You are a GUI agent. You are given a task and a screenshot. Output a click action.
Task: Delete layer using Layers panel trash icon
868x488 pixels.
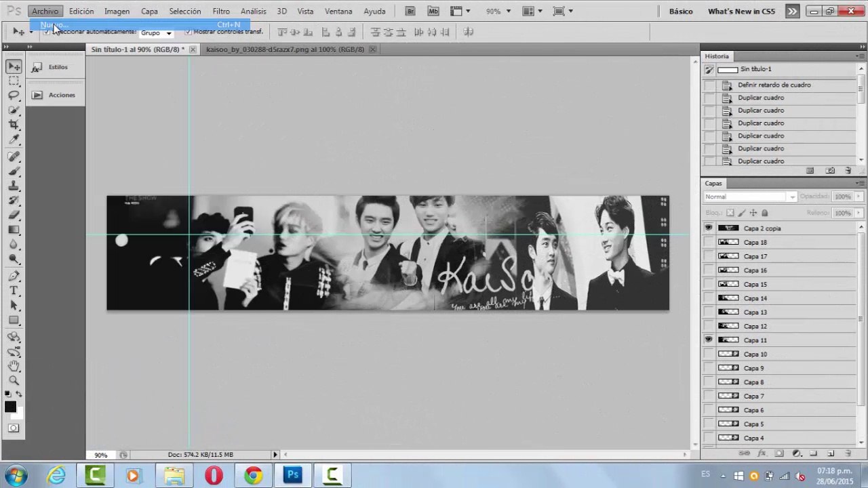point(848,453)
